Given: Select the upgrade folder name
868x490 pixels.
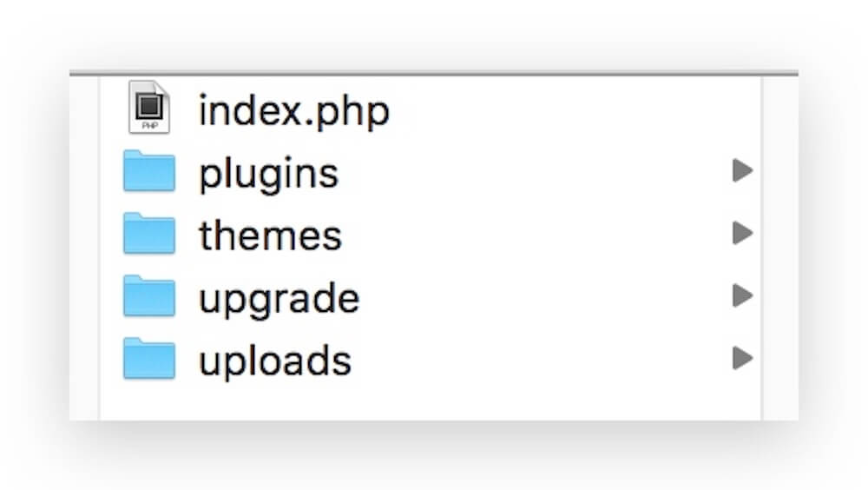Looking at the screenshot, I should [x=279, y=298].
